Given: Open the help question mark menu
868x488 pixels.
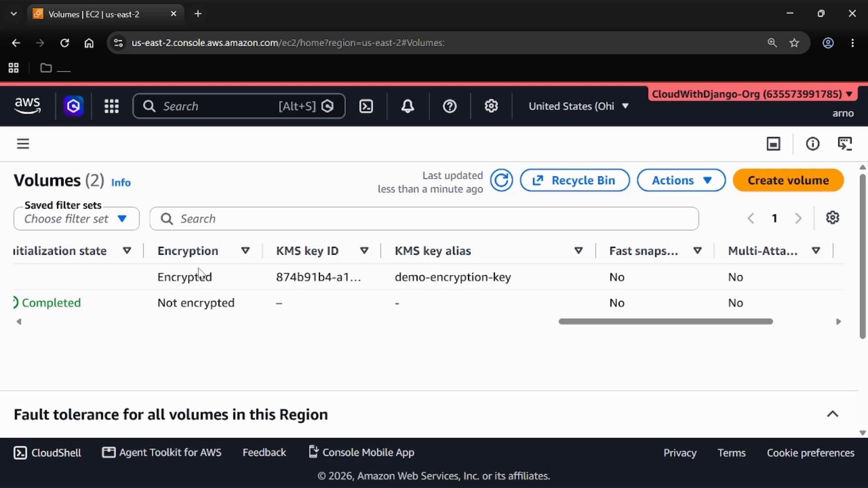Looking at the screenshot, I should click(449, 106).
